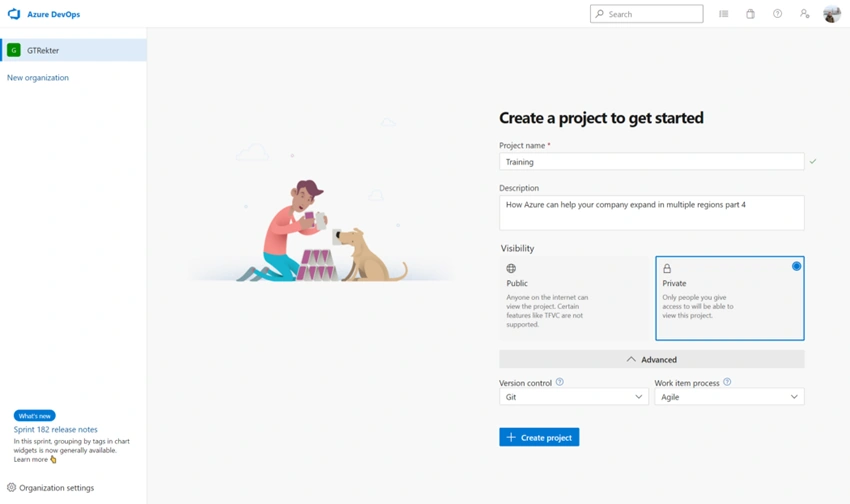Click the Private lock icon

pyautogui.click(x=667, y=268)
